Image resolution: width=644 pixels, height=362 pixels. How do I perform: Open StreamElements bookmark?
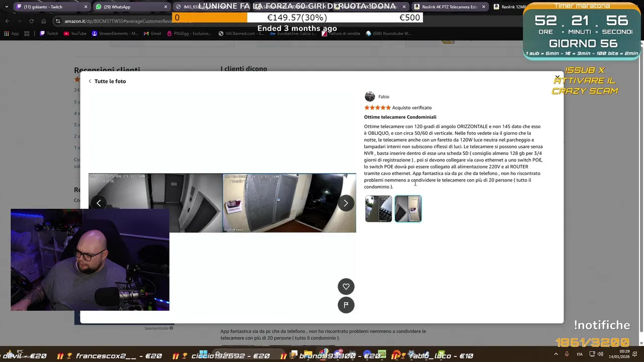click(x=115, y=34)
